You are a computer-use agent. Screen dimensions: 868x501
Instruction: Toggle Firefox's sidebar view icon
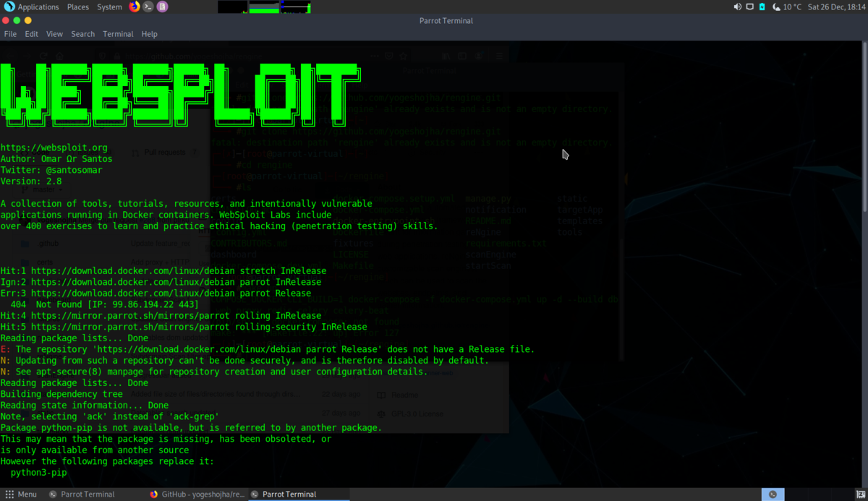tap(463, 56)
